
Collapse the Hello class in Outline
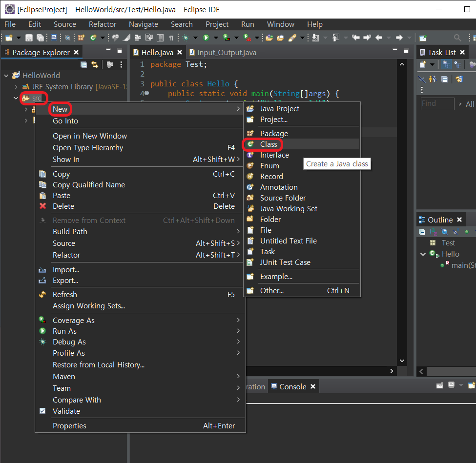click(x=423, y=254)
